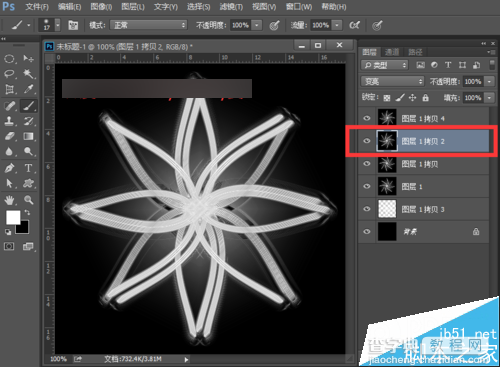Select the Eraser tool

(9, 136)
